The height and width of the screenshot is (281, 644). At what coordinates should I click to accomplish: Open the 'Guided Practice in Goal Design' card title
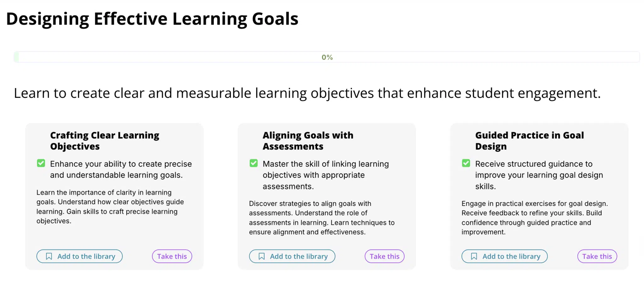530,141
